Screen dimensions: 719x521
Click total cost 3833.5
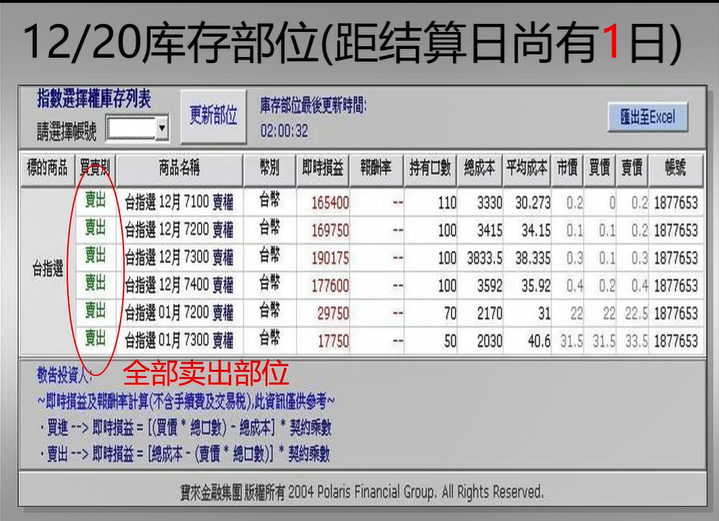click(485, 258)
